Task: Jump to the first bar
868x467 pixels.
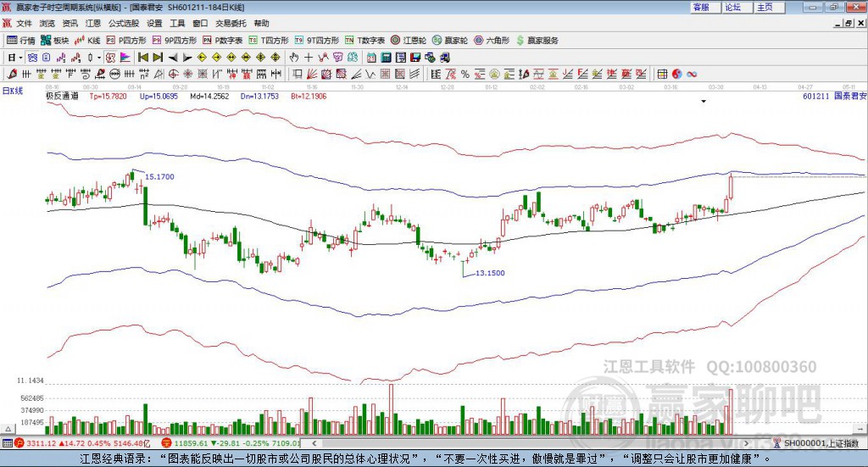Action: click(142, 58)
